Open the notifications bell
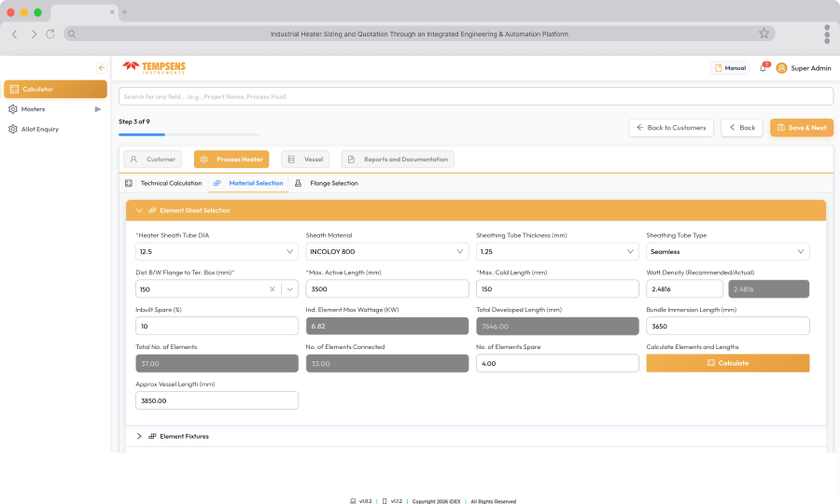Viewport: 840px width, 504px height. point(763,68)
